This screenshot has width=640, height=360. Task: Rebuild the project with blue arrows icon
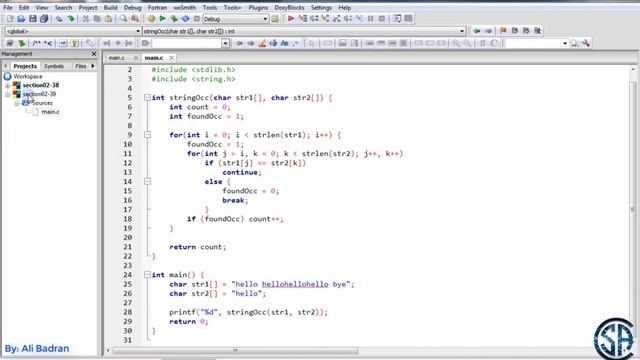[x=185, y=19]
